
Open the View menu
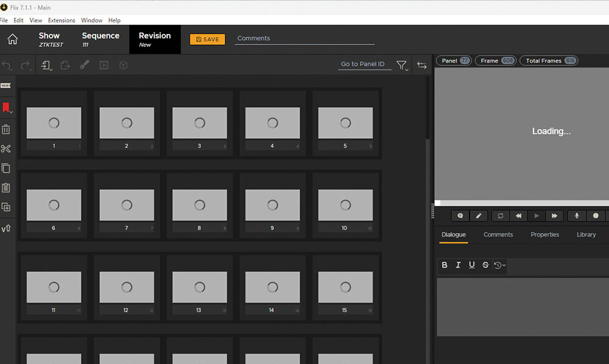[x=36, y=20]
